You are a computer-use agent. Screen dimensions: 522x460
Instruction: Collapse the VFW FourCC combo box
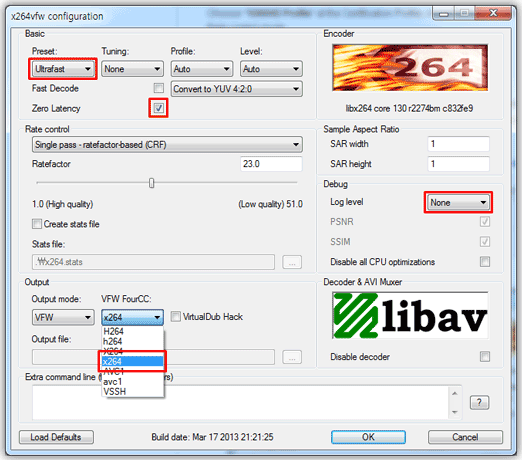132,317
